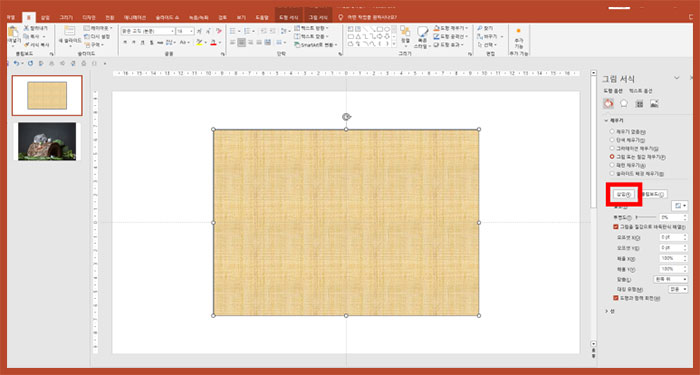Click the Transparency (투명도) slider track

tap(646, 217)
